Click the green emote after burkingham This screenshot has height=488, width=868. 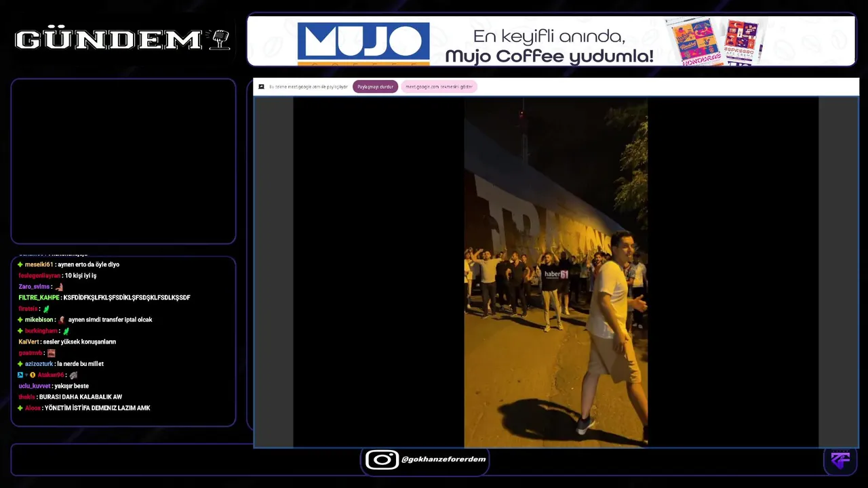tap(66, 331)
